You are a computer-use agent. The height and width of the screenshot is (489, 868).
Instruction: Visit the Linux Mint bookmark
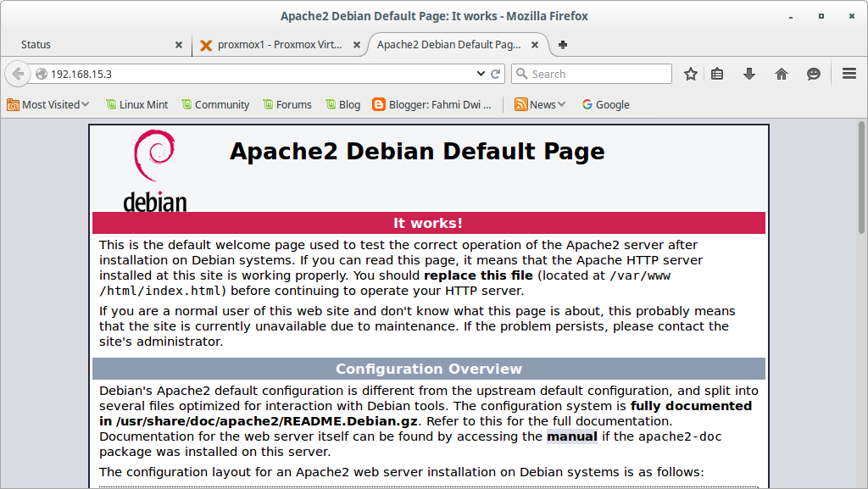coord(136,104)
